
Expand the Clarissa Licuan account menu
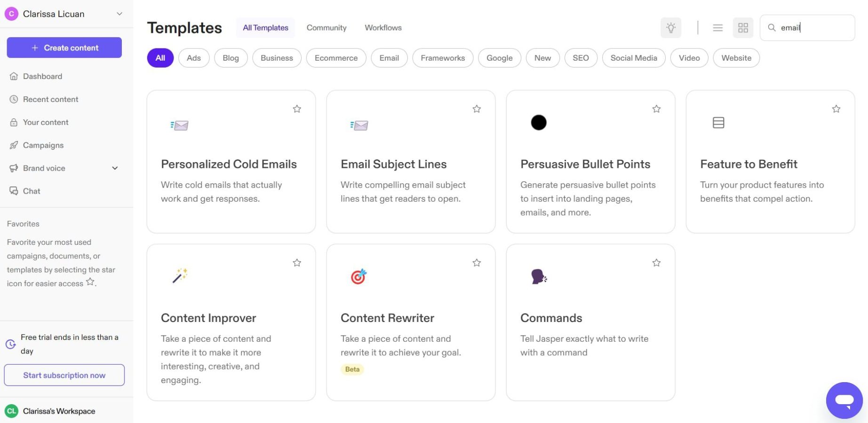point(119,14)
